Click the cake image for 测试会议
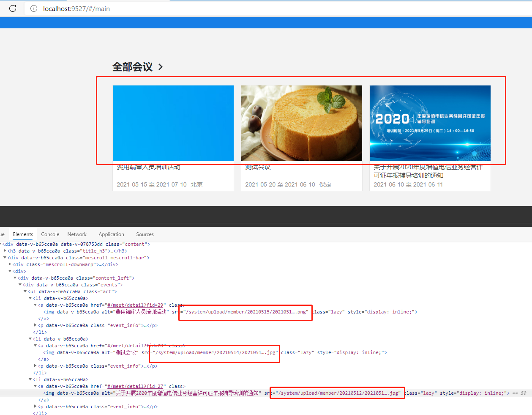 coord(301,123)
